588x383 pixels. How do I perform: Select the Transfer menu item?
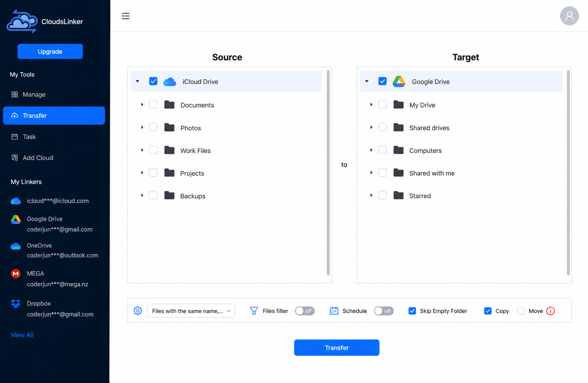[54, 115]
